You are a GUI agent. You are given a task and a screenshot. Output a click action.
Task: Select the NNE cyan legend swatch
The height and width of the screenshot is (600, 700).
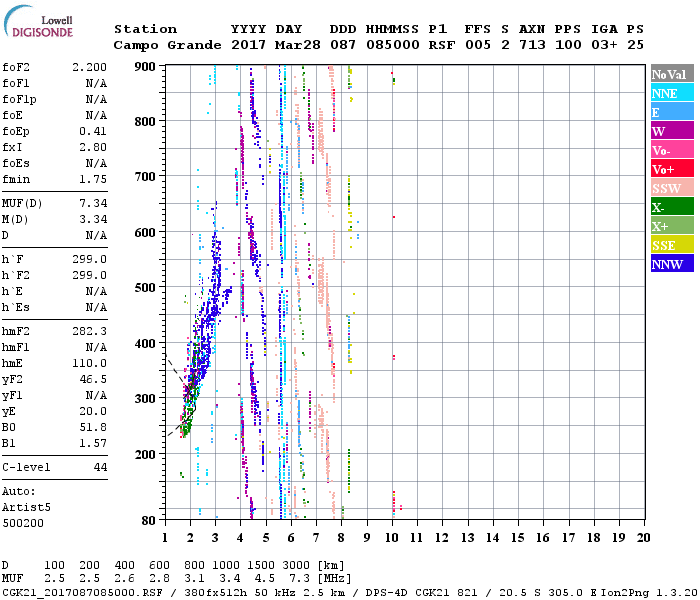(x=672, y=93)
